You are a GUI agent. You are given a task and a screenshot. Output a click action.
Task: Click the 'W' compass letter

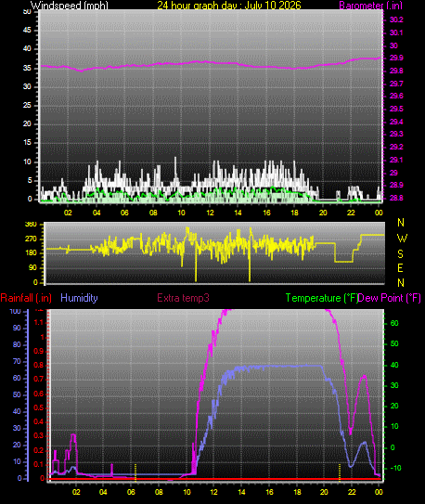[402, 239]
